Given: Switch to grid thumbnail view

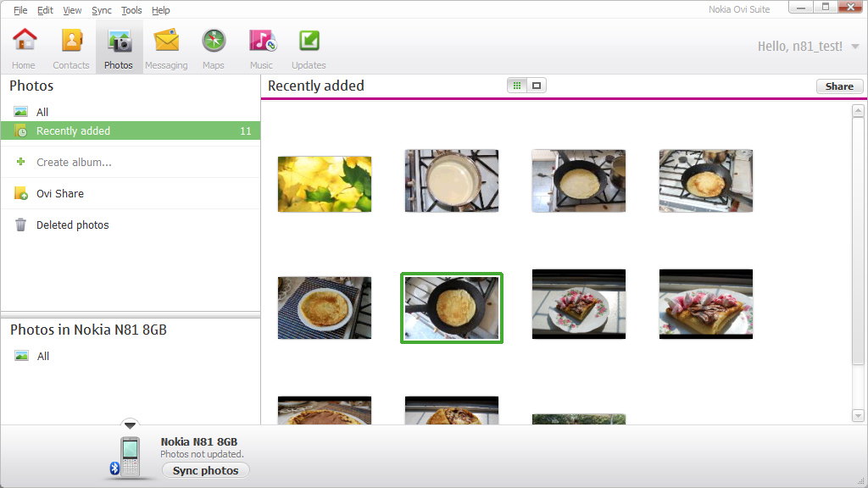Looking at the screenshot, I should (517, 86).
